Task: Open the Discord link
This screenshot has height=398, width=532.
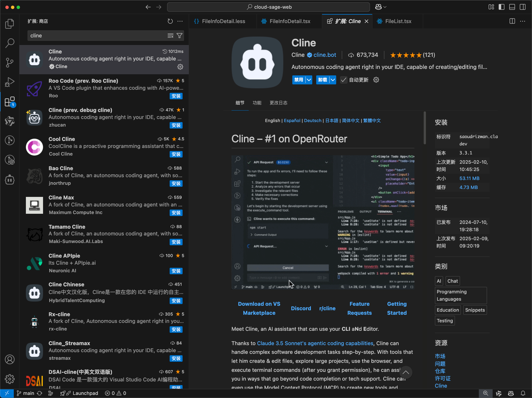Action: 301,308
